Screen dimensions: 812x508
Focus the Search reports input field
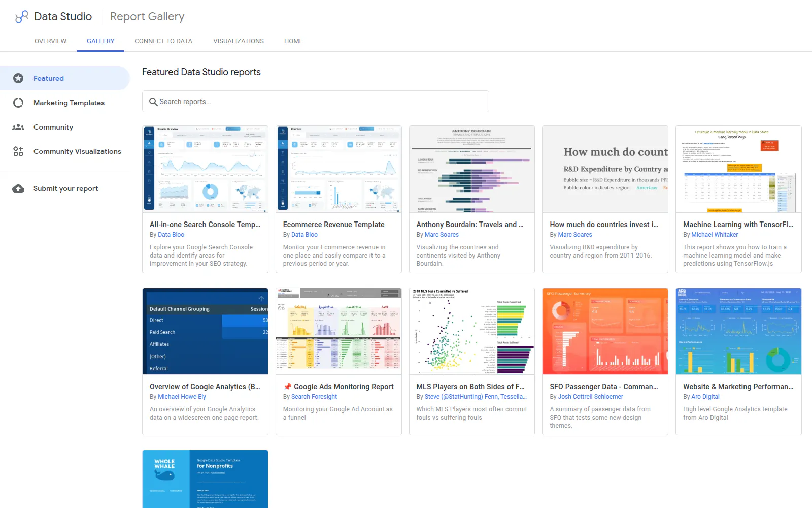click(316, 102)
